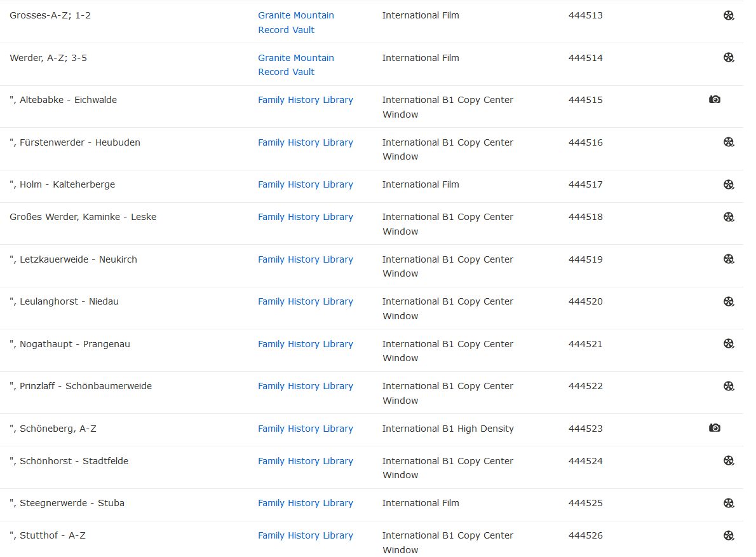The image size is (756, 557).
Task: Click the film reel icon for 444526
Action: (x=729, y=536)
